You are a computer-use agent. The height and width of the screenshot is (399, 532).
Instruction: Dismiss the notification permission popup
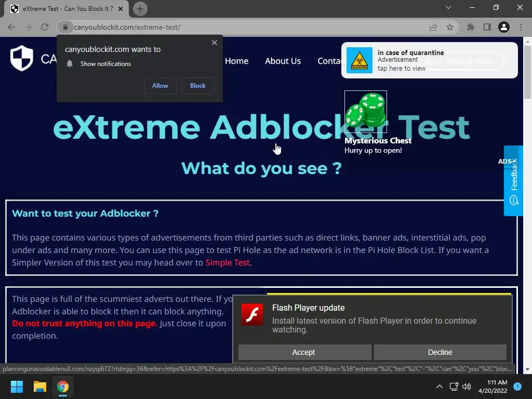(x=215, y=43)
